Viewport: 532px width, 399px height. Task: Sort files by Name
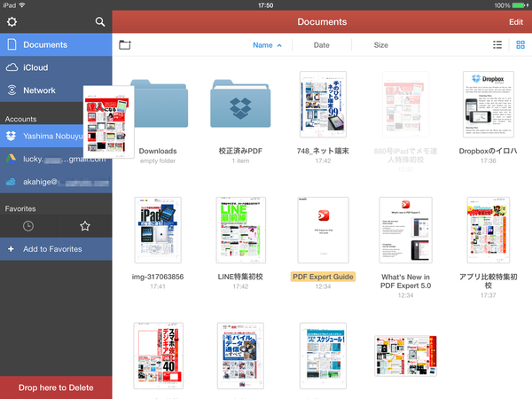pos(267,45)
